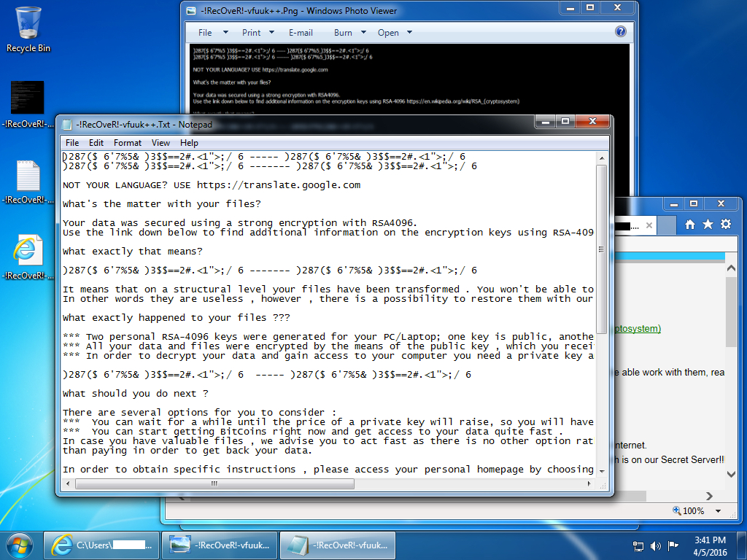Select the RecOveR text file desktop icon
Screen dimensions: 747x560
(x=28, y=176)
